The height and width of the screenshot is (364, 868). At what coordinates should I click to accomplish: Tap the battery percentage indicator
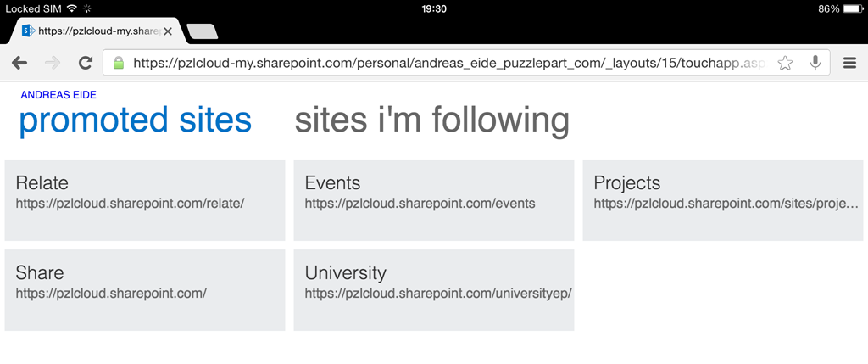tap(829, 8)
